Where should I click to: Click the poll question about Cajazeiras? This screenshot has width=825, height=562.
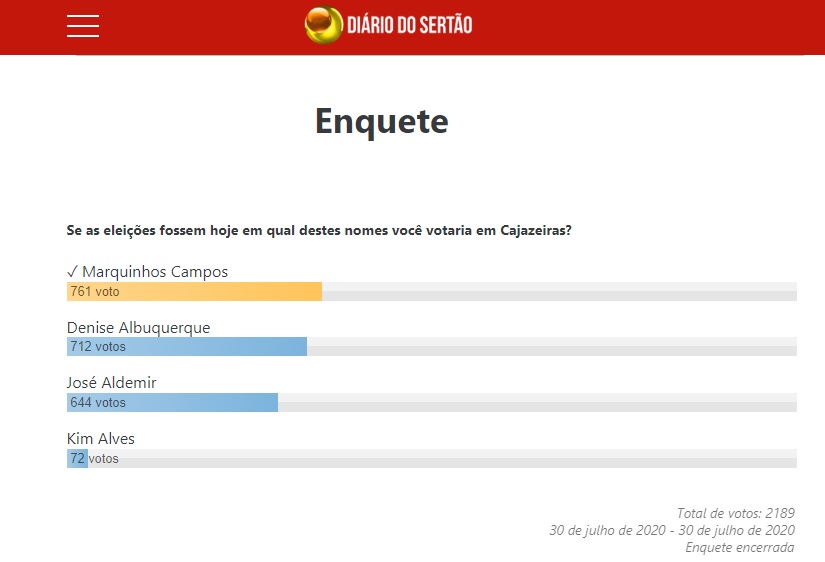[x=319, y=231]
